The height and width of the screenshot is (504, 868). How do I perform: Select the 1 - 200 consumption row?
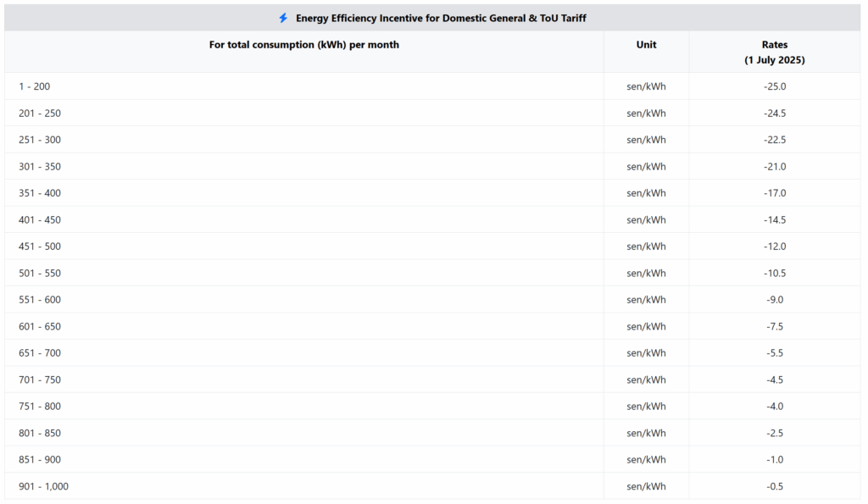click(34, 86)
